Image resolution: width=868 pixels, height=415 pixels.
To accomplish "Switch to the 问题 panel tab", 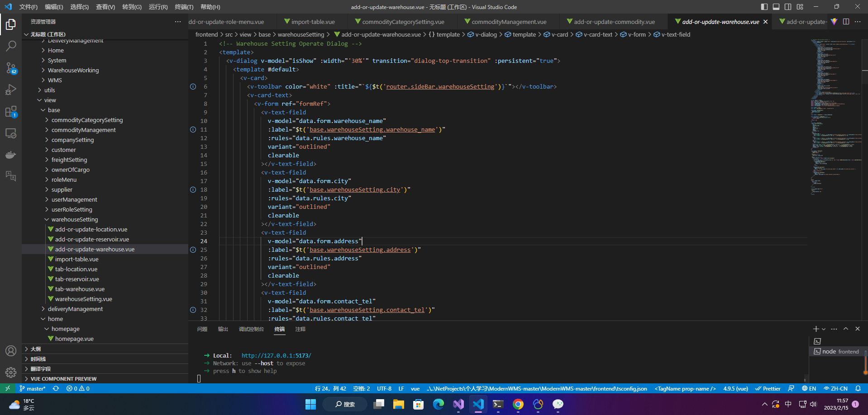I will point(202,329).
